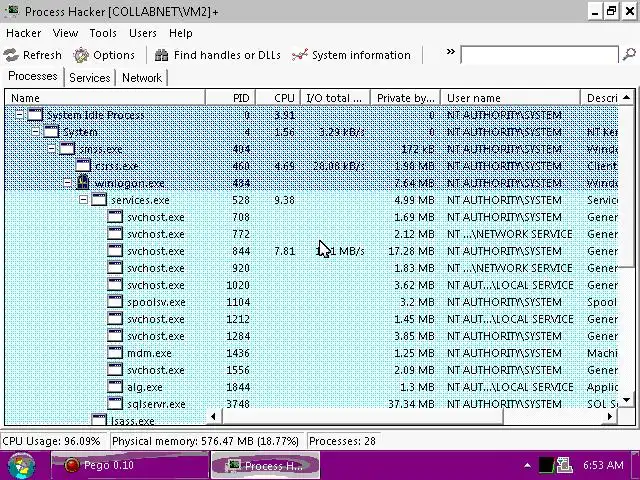Click the Process Hacker title bar icon
This screenshot has height=480, width=640.
11,10
